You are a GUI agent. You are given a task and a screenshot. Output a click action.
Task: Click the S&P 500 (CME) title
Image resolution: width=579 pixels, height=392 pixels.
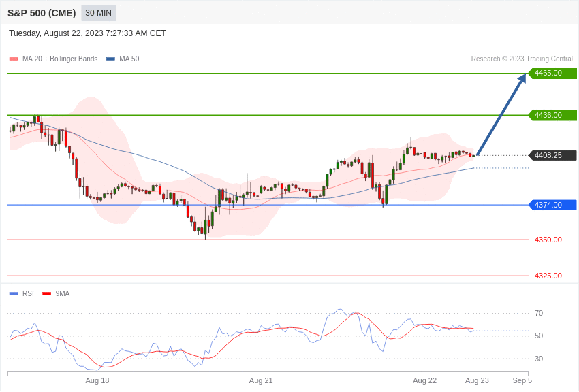[x=42, y=13]
